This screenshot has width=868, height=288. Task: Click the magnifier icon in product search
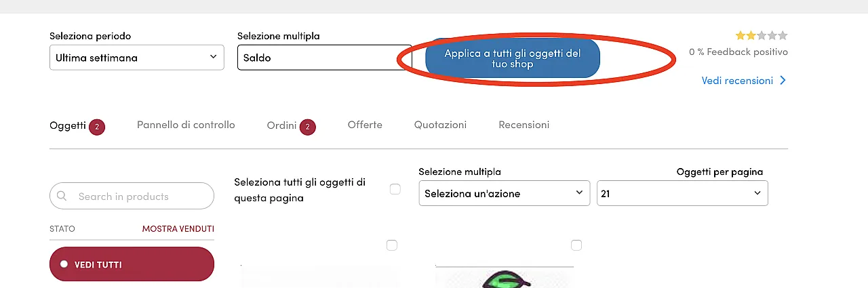(62, 197)
